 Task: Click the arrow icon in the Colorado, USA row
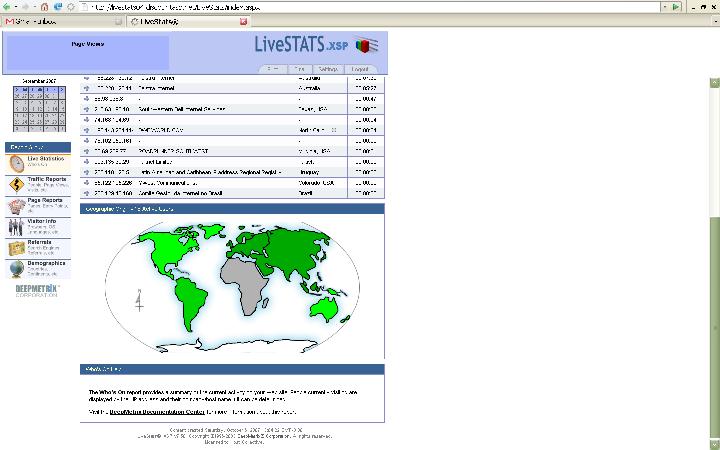click(x=86, y=183)
